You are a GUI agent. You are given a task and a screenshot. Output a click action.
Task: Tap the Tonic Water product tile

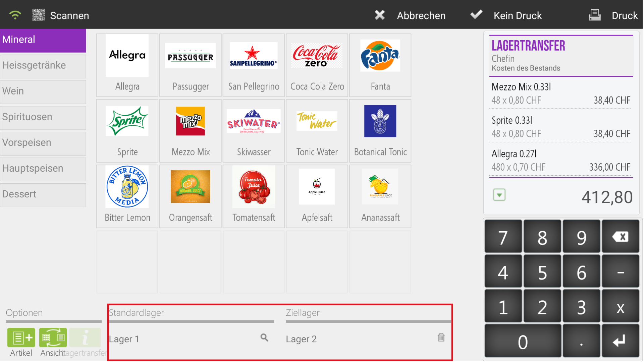coord(317,131)
